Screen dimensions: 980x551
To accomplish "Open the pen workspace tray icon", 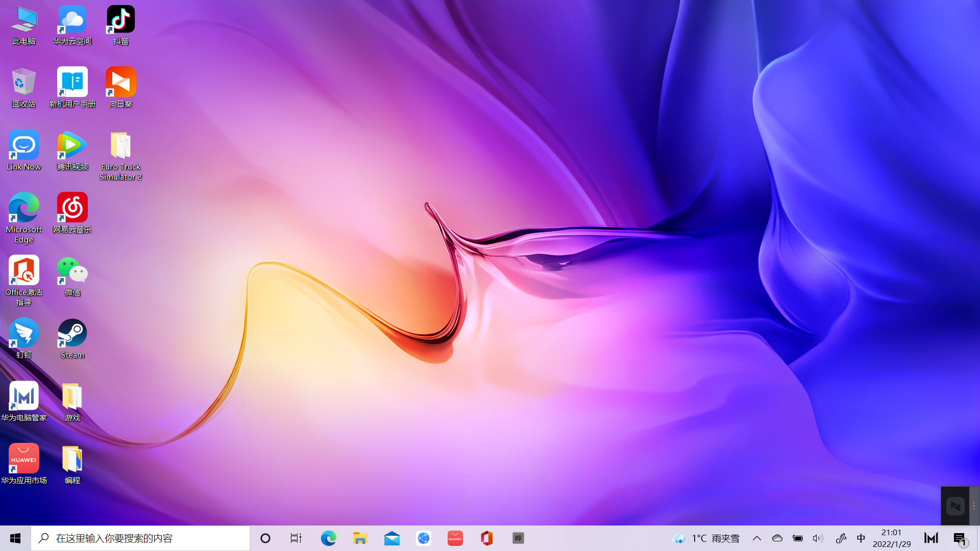I will pyautogui.click(x=841, y=538).
